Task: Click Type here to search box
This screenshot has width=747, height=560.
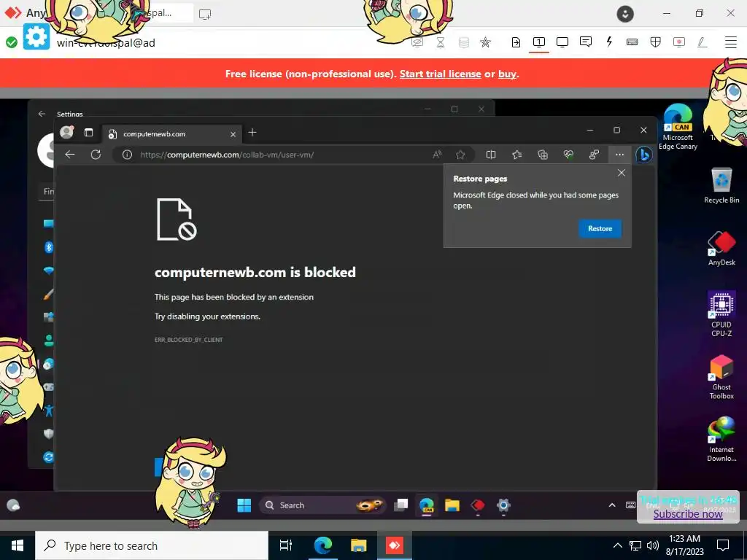Action: [x=152, y=545]
